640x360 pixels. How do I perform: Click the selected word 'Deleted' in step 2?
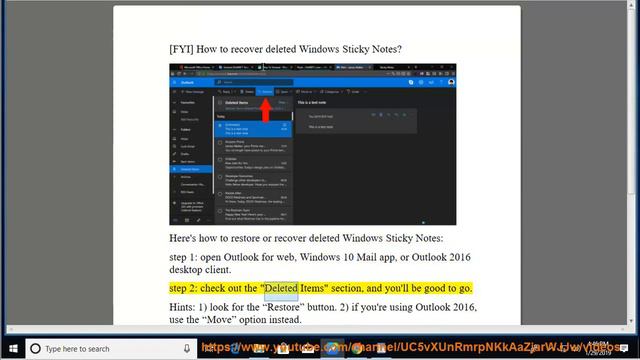pos(281,288)
